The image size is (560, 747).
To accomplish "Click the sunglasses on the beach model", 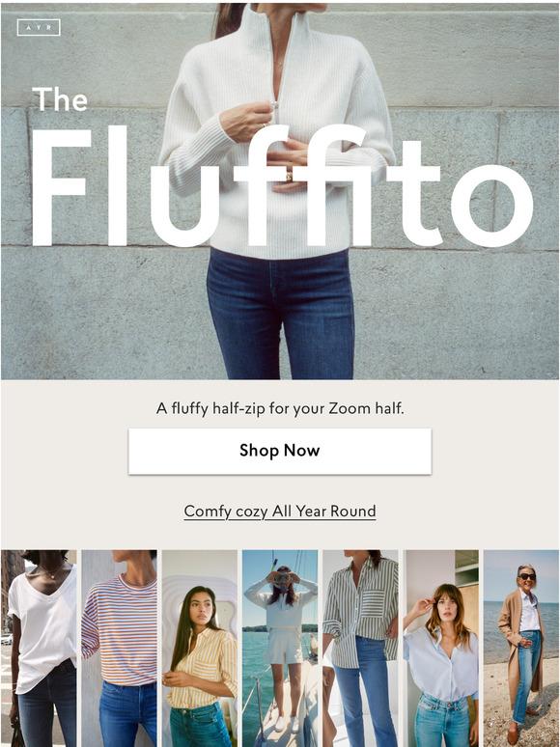I will point(527,576).
